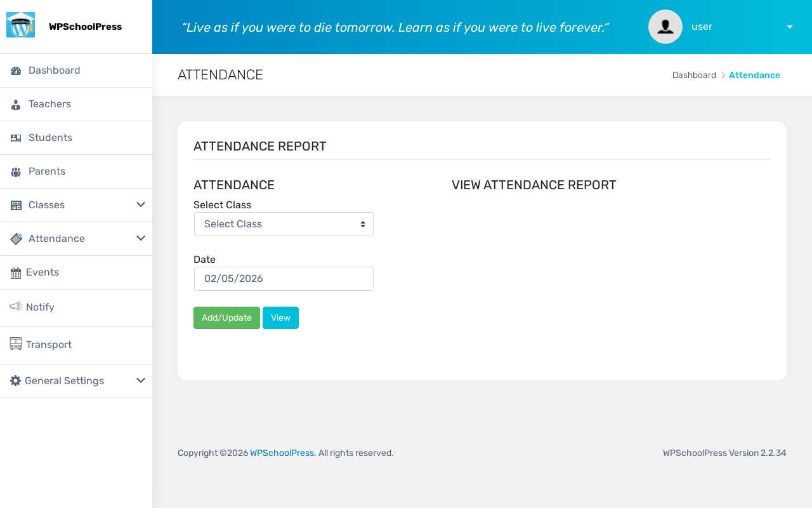Click the Dashboard gauge icon
812x508 pixels.
16,71
